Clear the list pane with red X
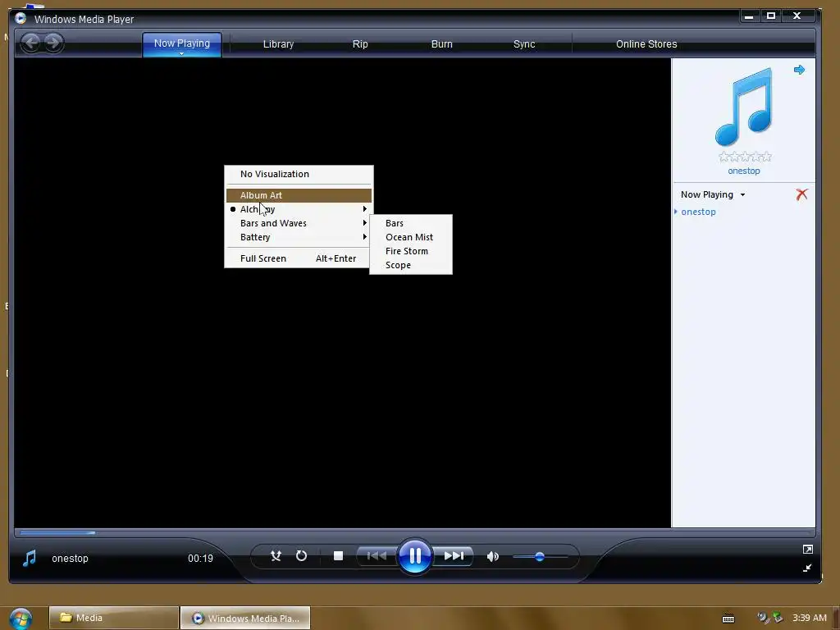 point(801,194)
